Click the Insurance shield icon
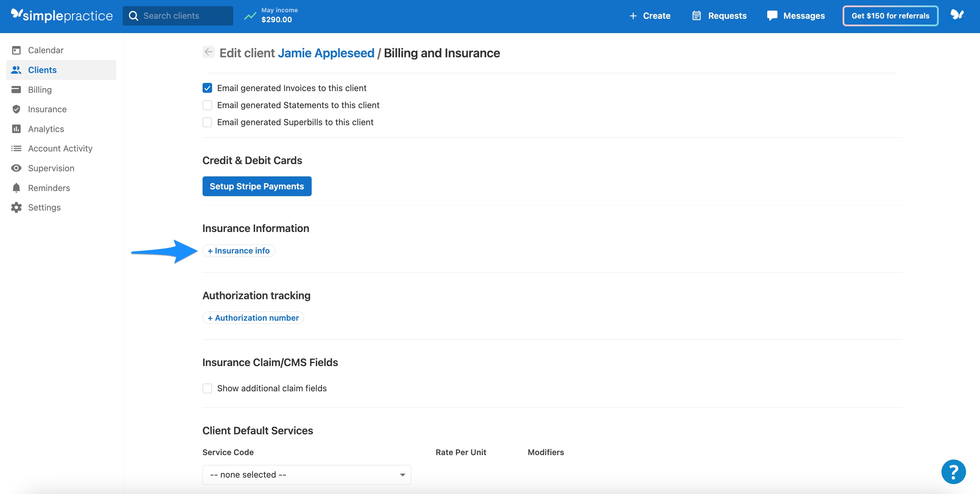980x494 pixels. [16, 109]
